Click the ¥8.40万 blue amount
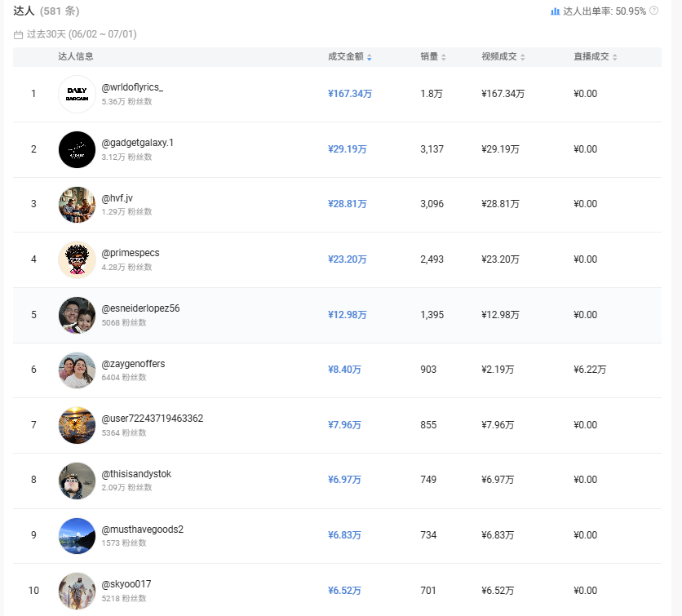682x616 pixels. pos(344,370)
